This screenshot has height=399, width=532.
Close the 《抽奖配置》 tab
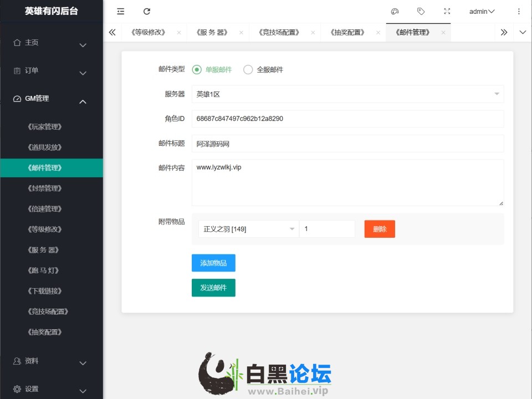point(378,33)
